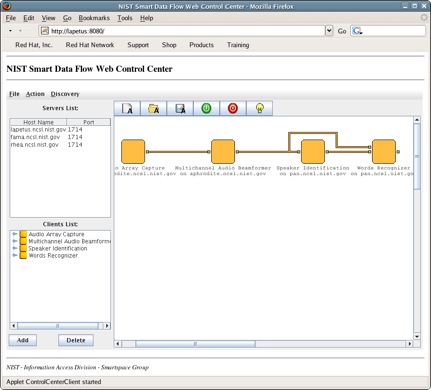Open the Firefox Tools menu
The image size is (431, 390).
tap(125, 18)
